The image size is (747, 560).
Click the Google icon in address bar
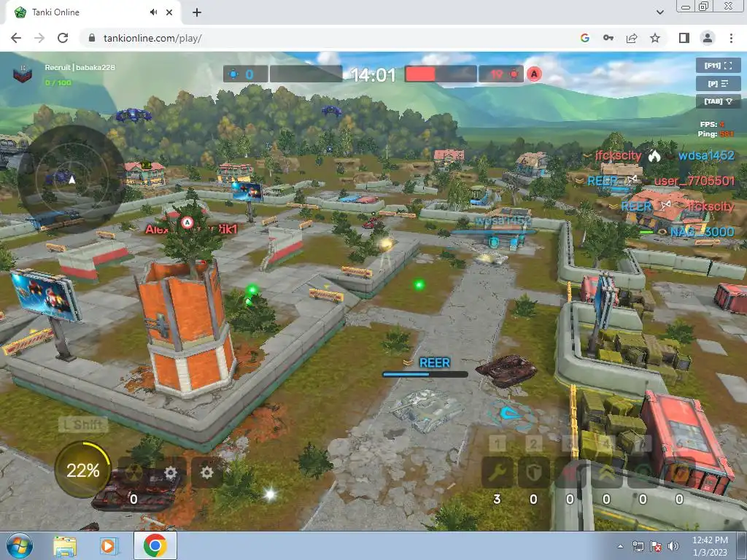(585, 38)
